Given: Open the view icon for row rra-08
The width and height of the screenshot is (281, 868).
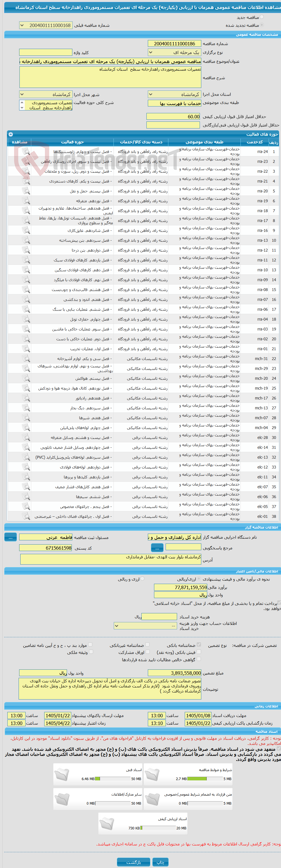Looking at the screenshot, I should 26,289.
